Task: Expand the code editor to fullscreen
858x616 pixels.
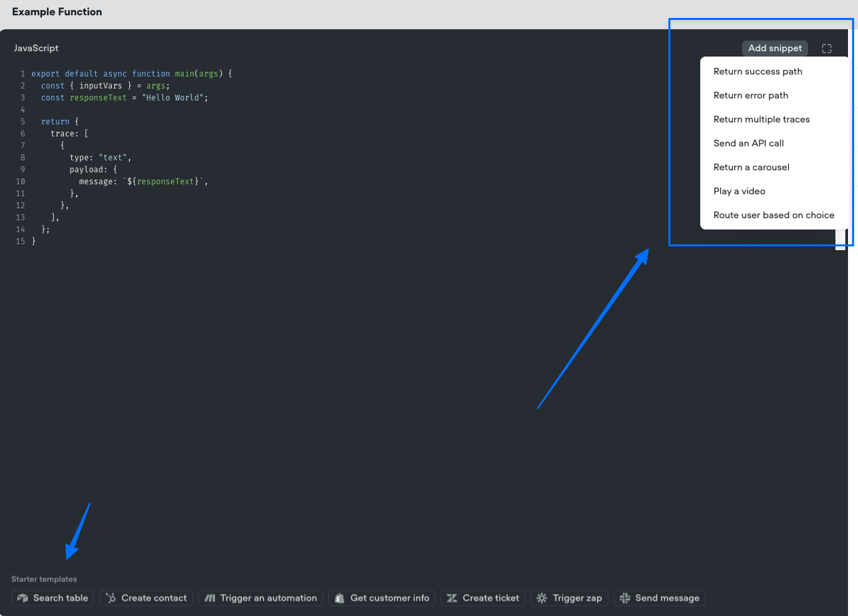Action: coord(827,49)
